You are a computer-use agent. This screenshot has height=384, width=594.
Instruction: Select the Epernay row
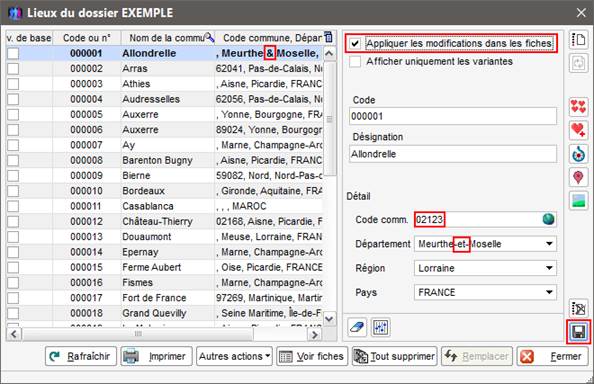tap(164, 252)
